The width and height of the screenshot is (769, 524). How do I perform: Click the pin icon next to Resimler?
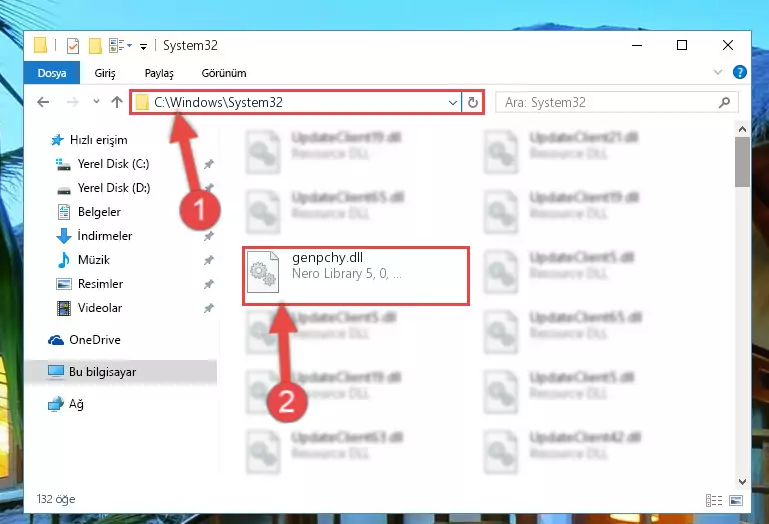click(209, 284)
